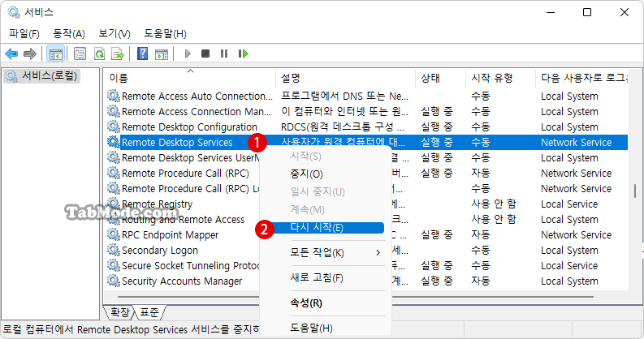Choose 중지(O) in the context menu

click(x=307, y=174)
